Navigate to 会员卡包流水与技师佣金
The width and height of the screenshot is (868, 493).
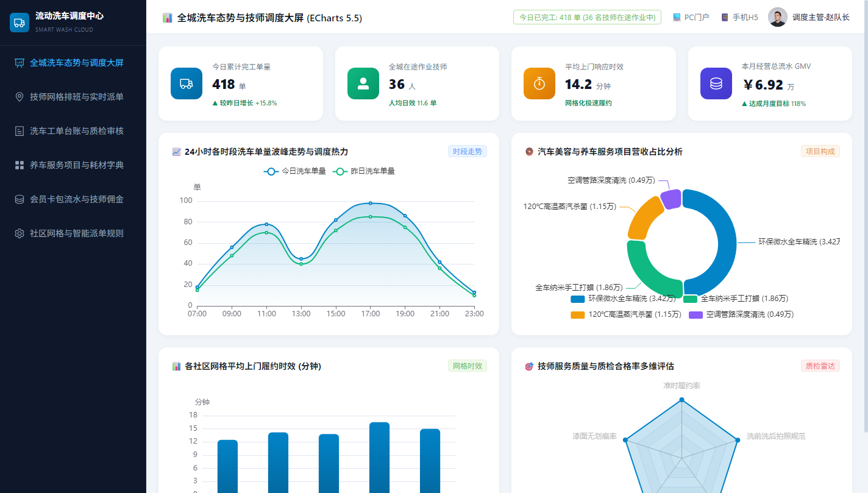pyautogui.click(x=73, y=199)
